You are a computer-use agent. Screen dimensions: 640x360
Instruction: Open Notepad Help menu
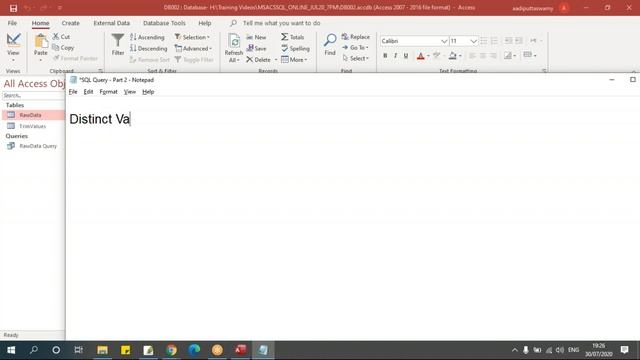[x=148, y=92]
